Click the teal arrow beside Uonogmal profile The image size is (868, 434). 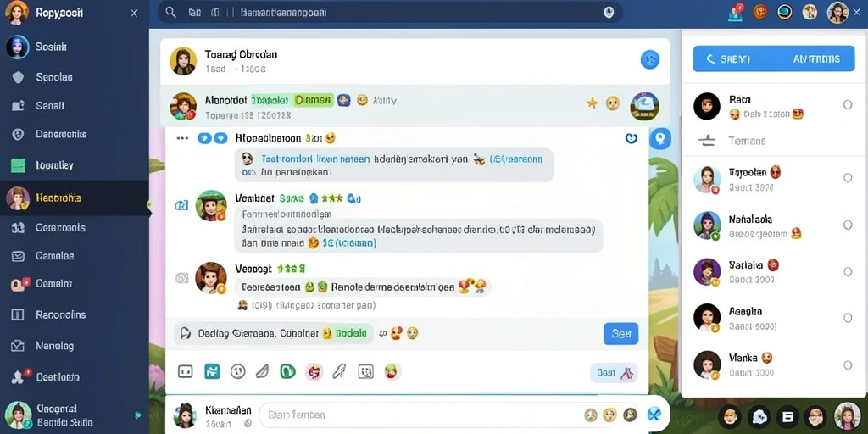coord(138,415)
